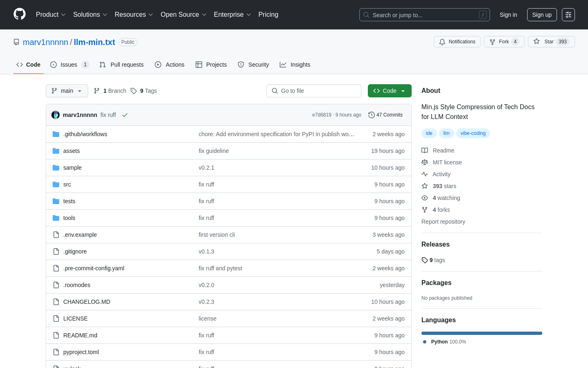Click the stars icon in About
This screenshot has height=368, width=588.
(x=425, y=186)
